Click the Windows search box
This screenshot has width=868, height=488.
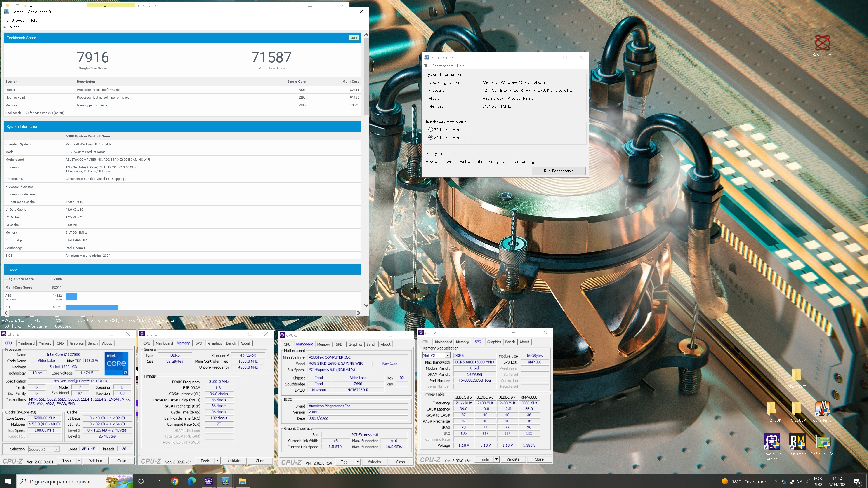[75, 481]
